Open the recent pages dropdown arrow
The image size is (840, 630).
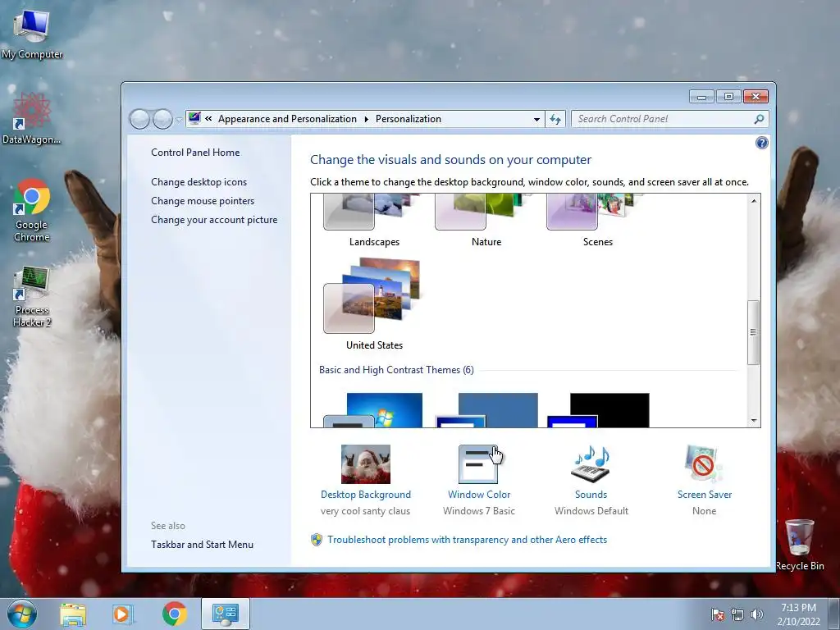point(179,120)
